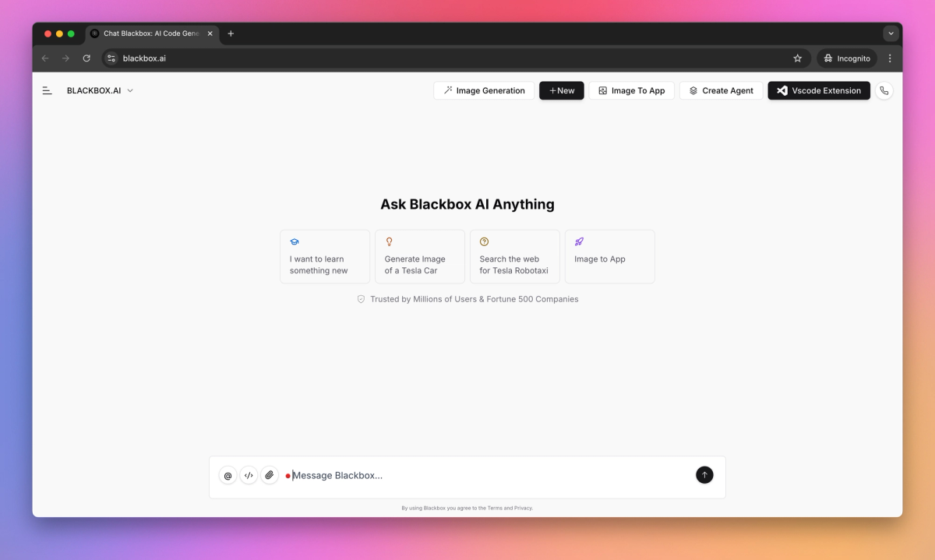Screen dimensions: 935x560
Task: Bookmark the page with the star icon
Action: point(797,58)
